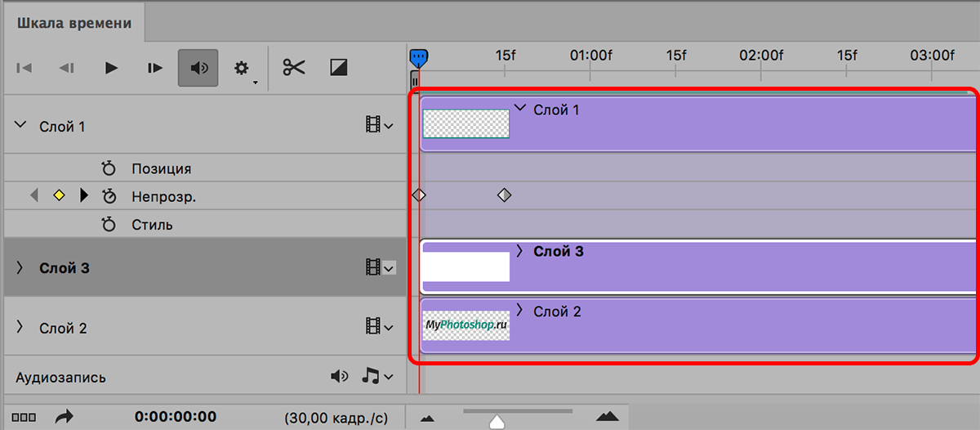Toggle stopwatch for Позиция keyframes

(109, 169)
